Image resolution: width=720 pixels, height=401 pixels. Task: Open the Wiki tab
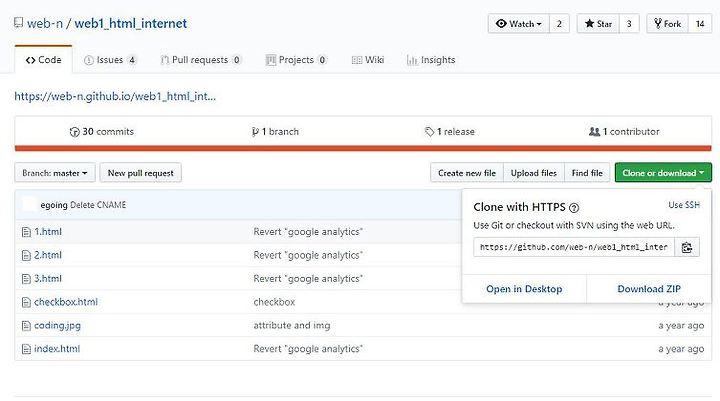[368, 60]
